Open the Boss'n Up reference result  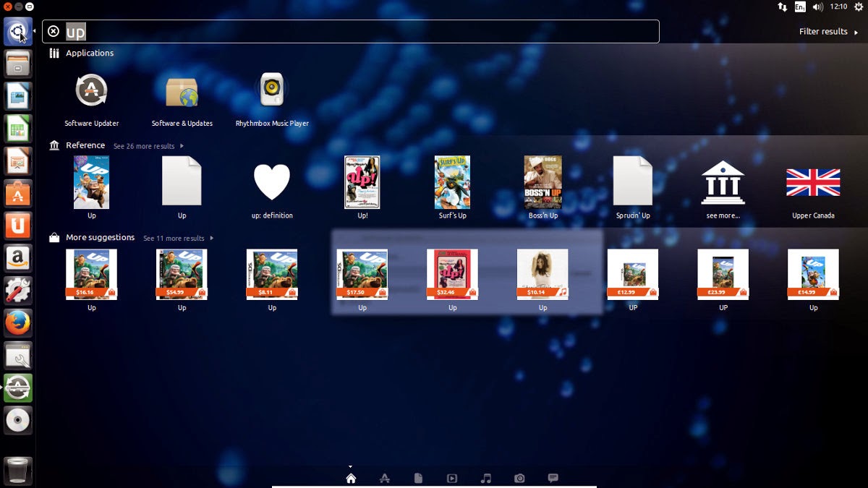pyautogui.click(x=542, y=188)
